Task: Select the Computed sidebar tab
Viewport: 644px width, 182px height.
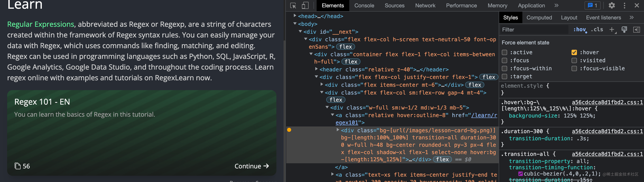Action: pyautogui.click(x=539, y=17)
